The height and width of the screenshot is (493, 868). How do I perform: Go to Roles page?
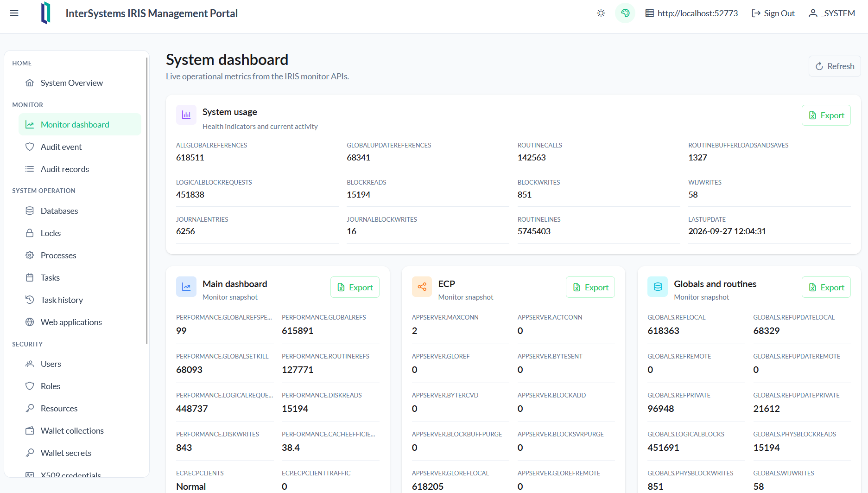(x=80, y=386)
